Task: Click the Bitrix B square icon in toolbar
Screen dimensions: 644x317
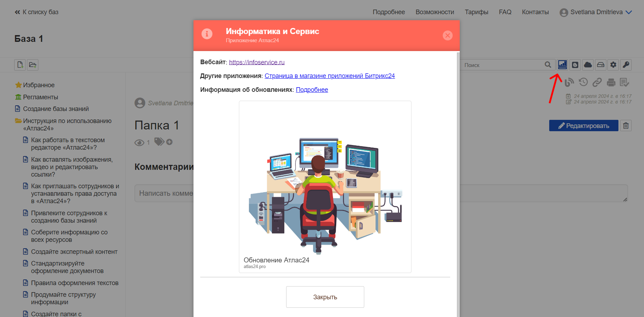Action: click(575, 65)
